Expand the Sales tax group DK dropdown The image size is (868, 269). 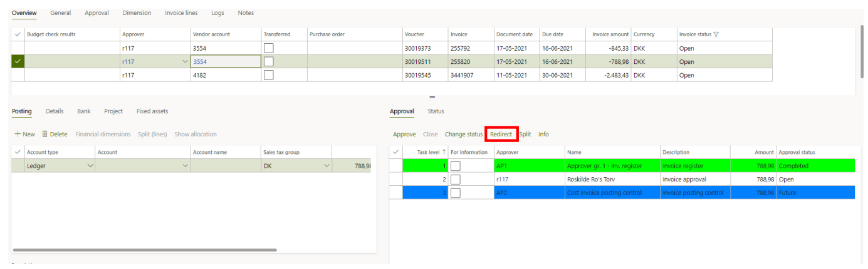click(327, 166)
